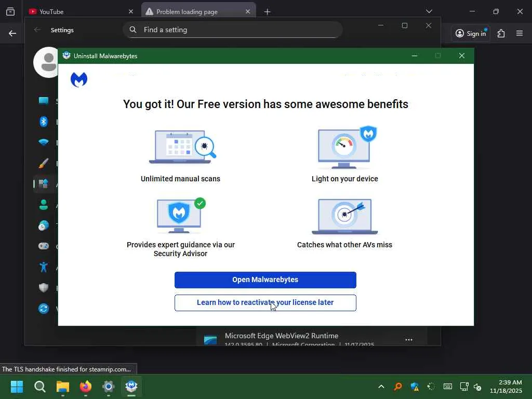Image resolution: width=532 pixels, height=399 pixels.
Task: Select Apps icon in Settings sidebar
Action: tap(44, 184)
